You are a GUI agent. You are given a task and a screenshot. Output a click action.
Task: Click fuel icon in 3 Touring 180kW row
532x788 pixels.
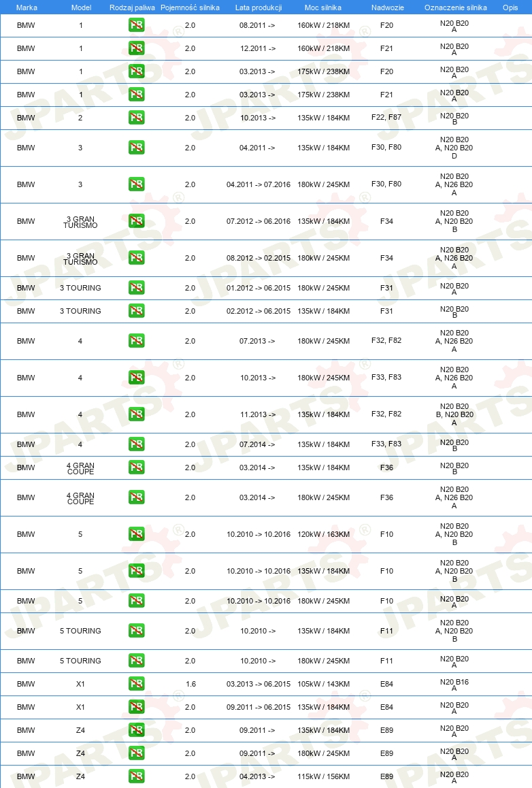tap(136, 288)
